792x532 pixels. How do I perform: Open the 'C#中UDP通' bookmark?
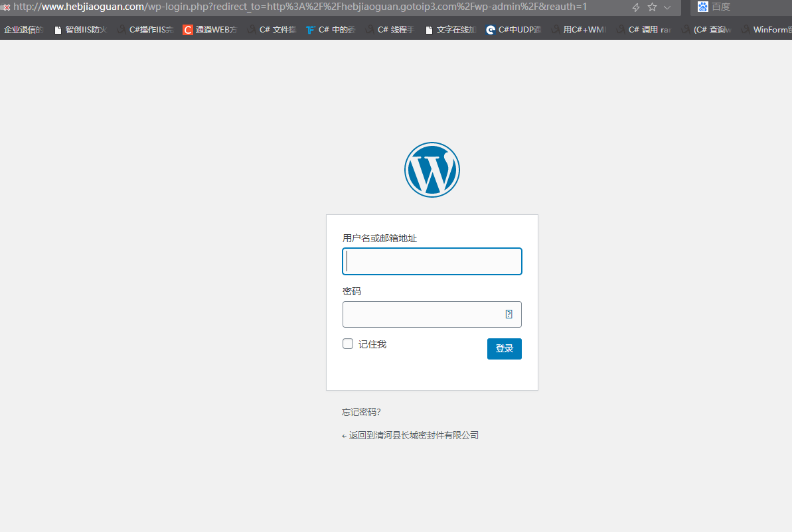(513, 30)
